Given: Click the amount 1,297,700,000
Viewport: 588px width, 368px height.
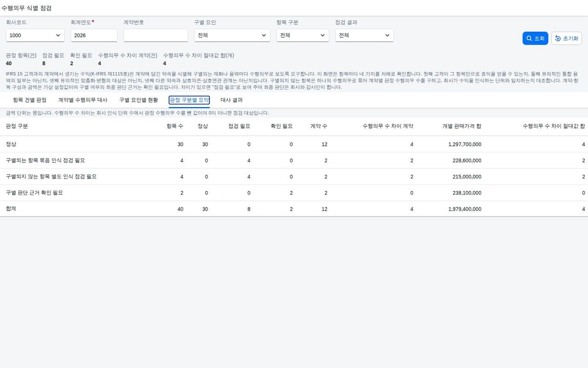Looking at the screenshot, I should 465,144.
